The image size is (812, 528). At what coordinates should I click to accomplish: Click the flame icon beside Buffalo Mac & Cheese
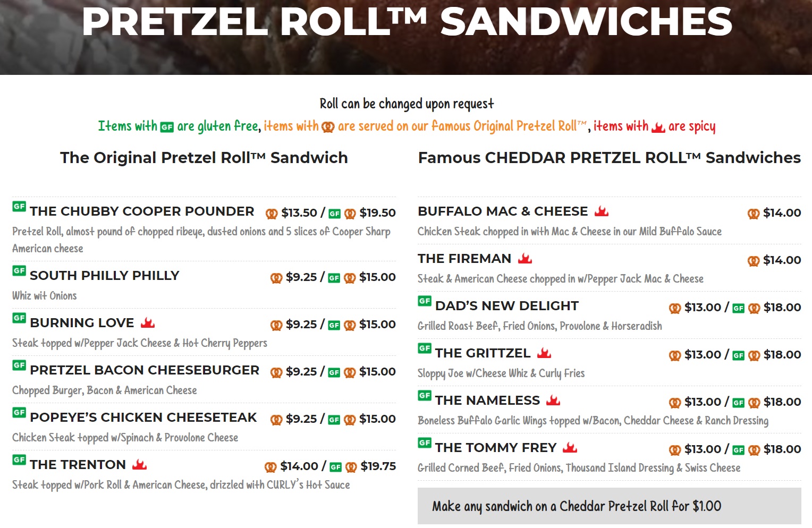point(602,211)
